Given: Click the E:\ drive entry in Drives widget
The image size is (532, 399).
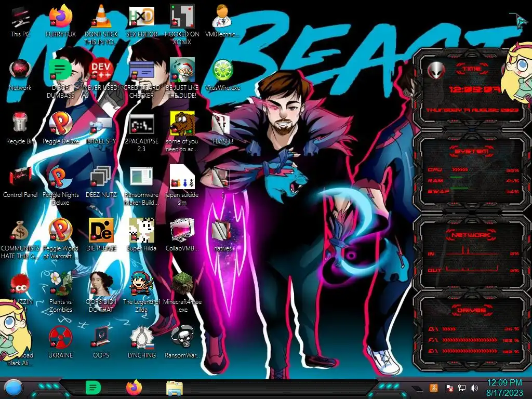Looking at the screenshot, I should 473,351.
